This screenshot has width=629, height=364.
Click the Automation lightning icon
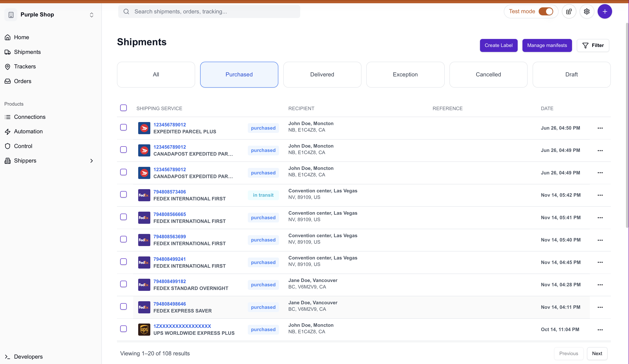tap(8, 131)
